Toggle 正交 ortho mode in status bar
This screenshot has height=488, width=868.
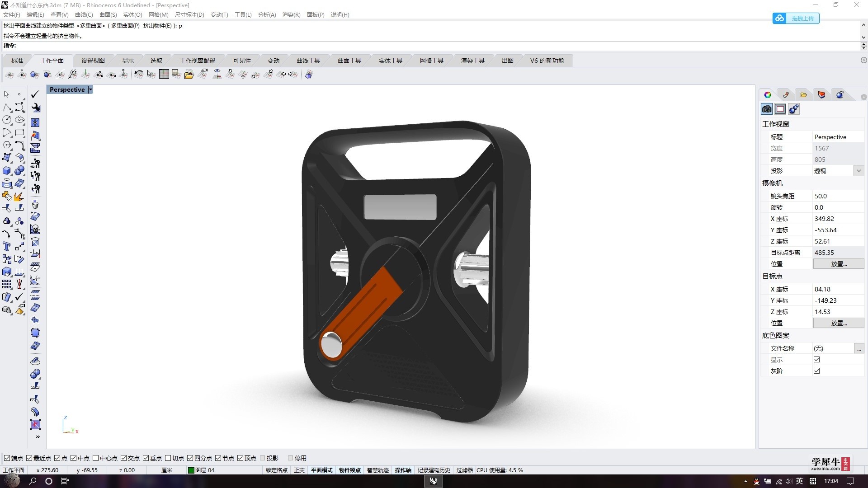[299, 470]
